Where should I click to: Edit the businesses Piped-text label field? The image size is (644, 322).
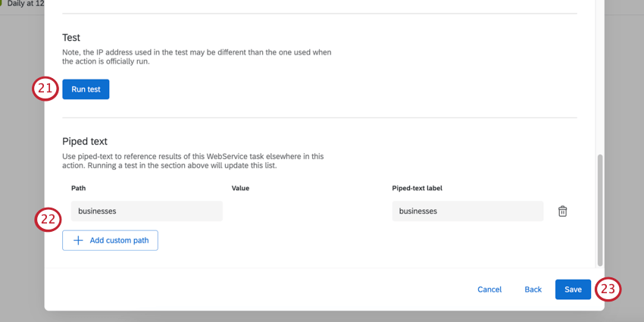coord(467,211)
